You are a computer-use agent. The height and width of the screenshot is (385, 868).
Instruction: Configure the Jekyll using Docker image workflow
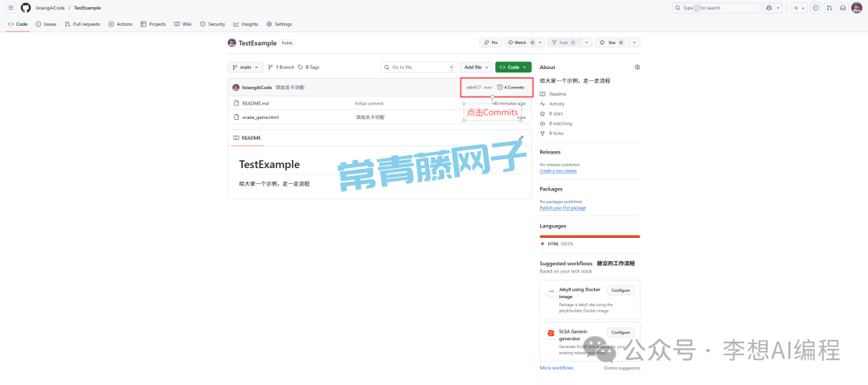click(620, 290)
